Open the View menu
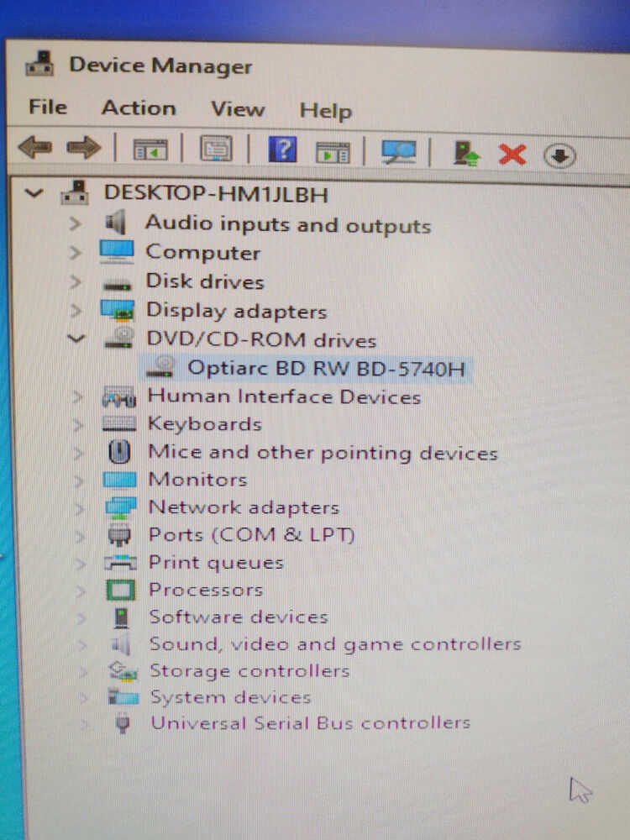The image size is (630, 840). [x=238, y=108]
